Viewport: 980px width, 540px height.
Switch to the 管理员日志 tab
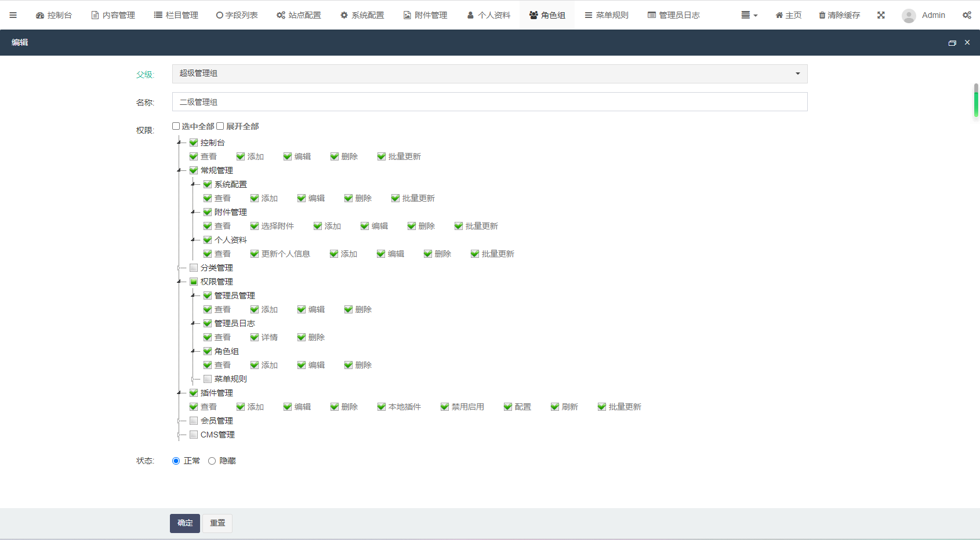point(673,15)
